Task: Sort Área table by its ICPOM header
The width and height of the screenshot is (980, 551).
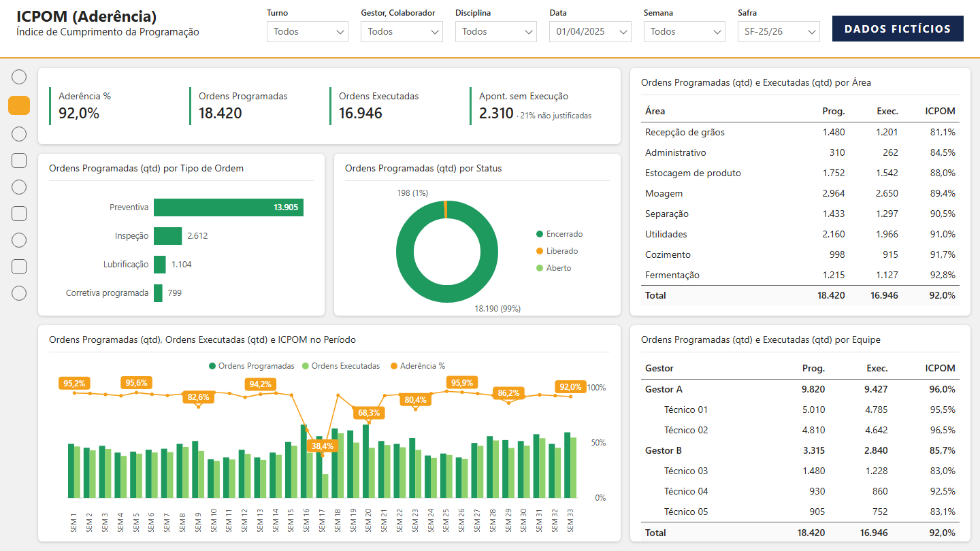Action: [x=941, y=111]
